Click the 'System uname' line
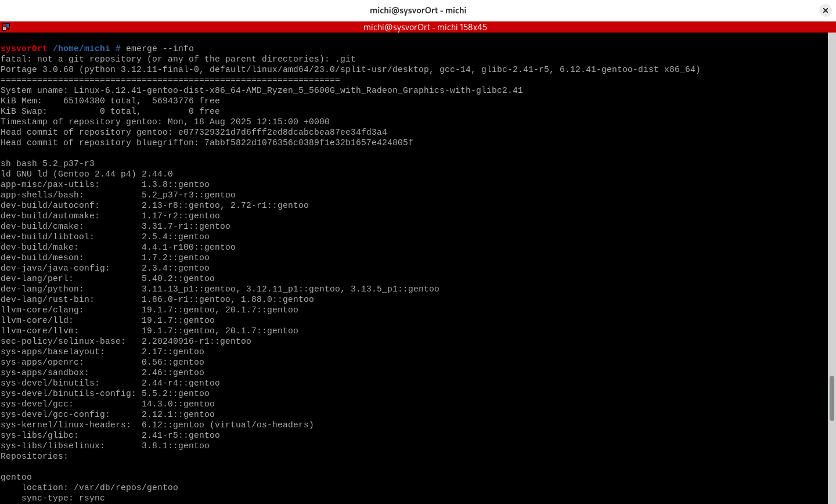Screen dimensions: 836x504 [x=262, y=91]
